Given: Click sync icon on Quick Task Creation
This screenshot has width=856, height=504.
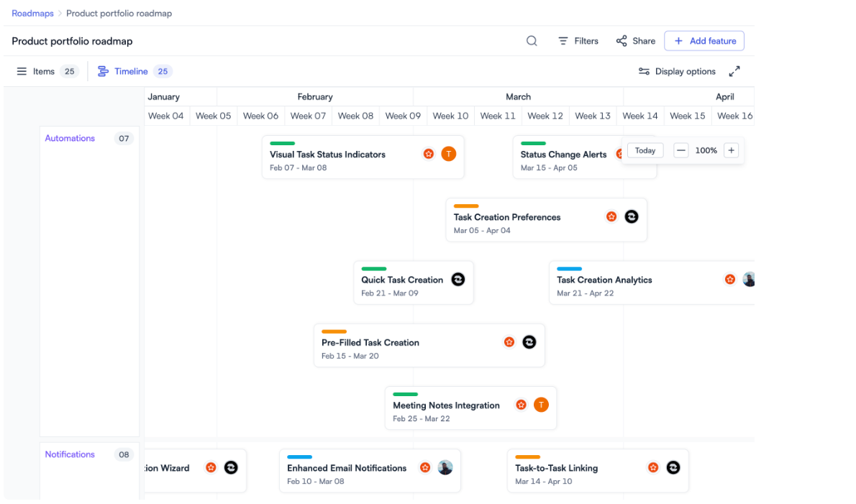Looking at the screenshot, I should point(458,279).
